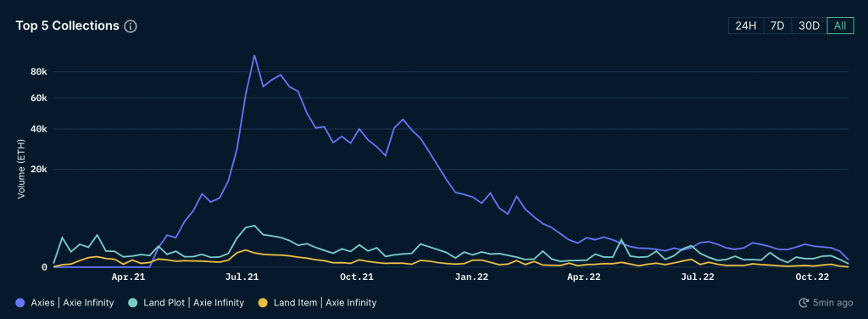Click the Jan.22 x-axis label

[x=471, y=277]
